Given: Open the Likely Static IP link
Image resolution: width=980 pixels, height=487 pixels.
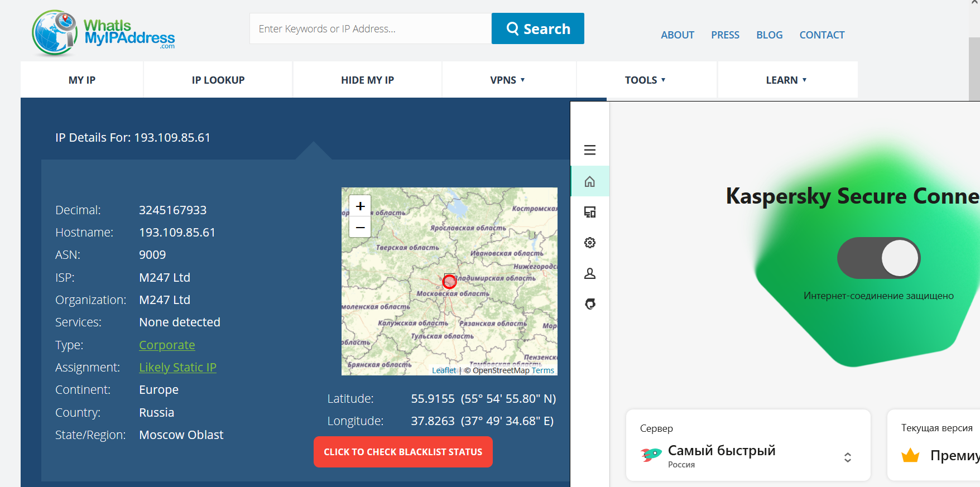Looking at the screenshot, I should (177, 367).
